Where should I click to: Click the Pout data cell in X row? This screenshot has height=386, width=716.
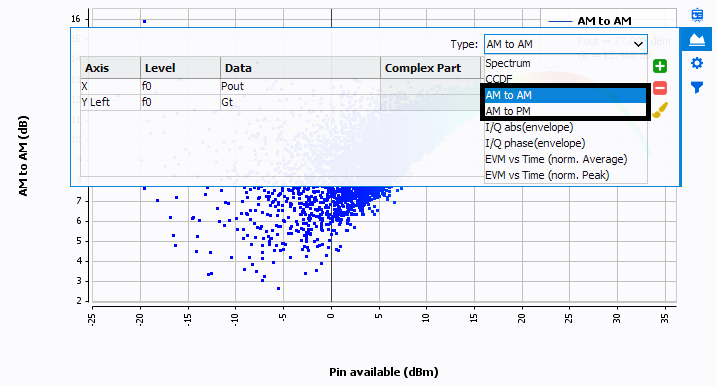[x=300, y=86]
